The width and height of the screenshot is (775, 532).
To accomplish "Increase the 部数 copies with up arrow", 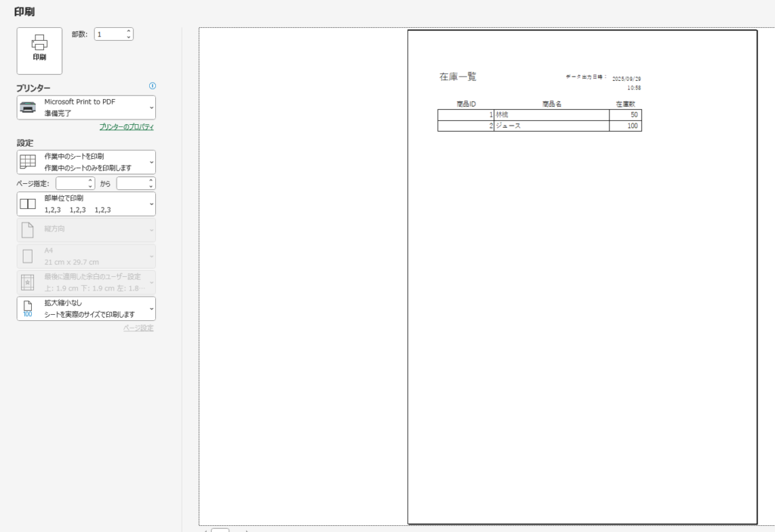I will coord(129,31).
